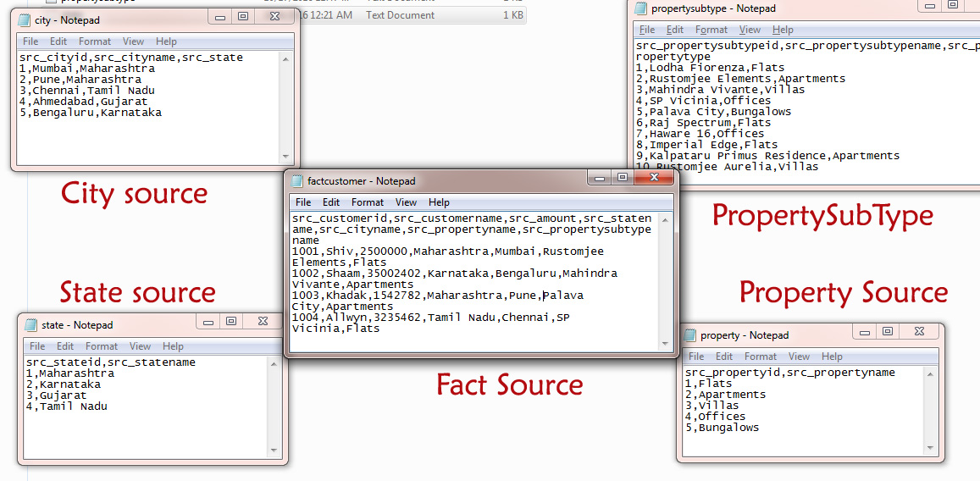Click the line '3,Villas' in property Notepad
This screenshot has height=481, width=980.
711,406
